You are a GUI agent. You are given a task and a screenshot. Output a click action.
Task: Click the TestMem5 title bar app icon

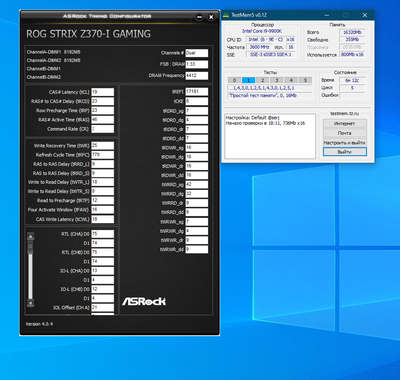(226, 15)
